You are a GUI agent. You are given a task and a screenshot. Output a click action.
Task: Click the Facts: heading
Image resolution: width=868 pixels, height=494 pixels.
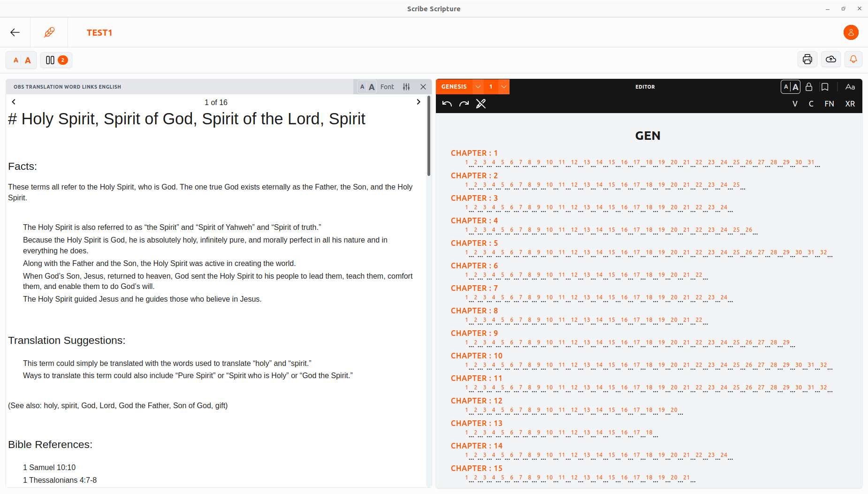(23, 167)
